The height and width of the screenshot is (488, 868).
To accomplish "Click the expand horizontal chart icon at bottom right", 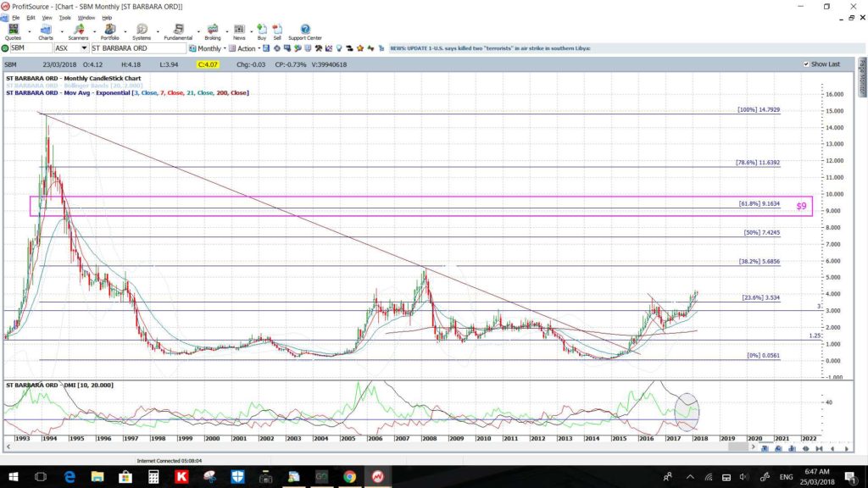I will 806,449.
